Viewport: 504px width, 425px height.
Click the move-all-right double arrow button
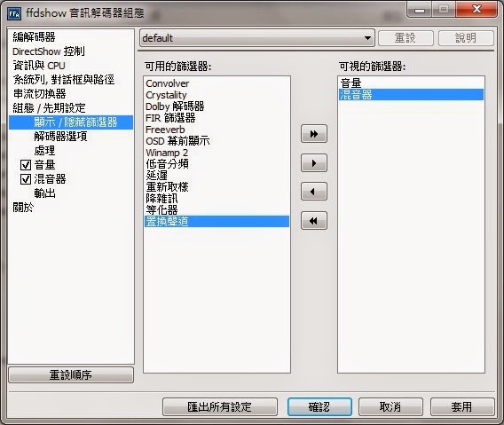click(x=314, y=134)
